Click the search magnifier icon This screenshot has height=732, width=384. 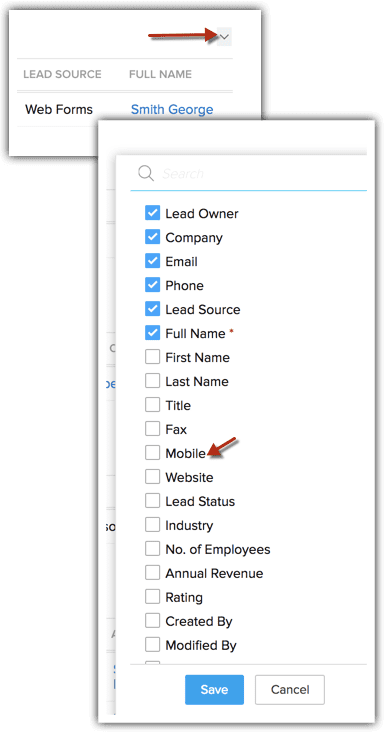(146, 174)
